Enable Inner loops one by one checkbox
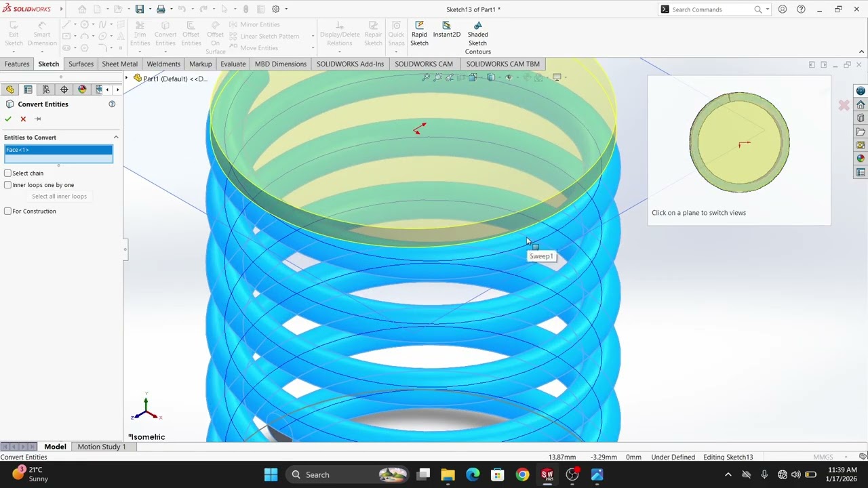The height and width of the screenshot is (488, 868). (8, 185)
